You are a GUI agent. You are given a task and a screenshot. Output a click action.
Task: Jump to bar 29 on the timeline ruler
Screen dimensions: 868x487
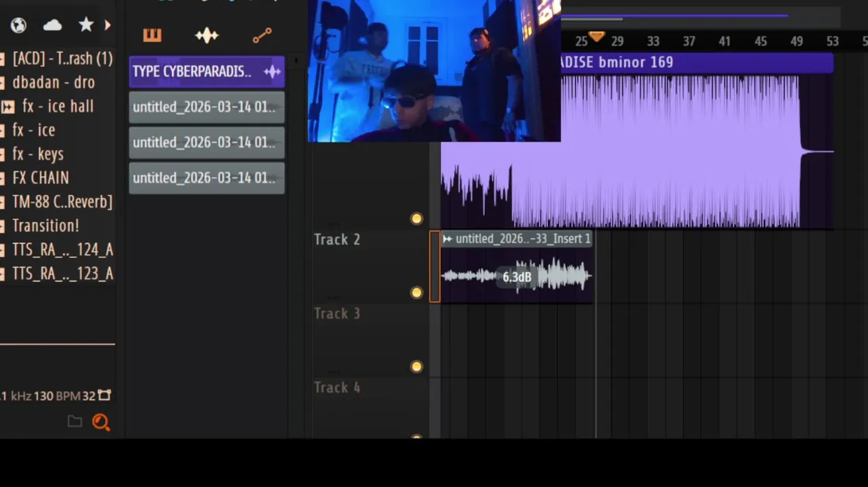point(617,41)
